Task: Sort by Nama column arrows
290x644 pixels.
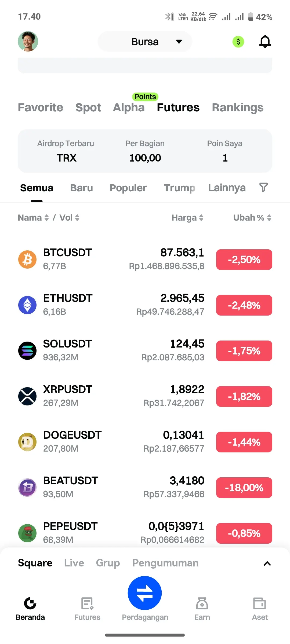Action: [x=46, y=218]
